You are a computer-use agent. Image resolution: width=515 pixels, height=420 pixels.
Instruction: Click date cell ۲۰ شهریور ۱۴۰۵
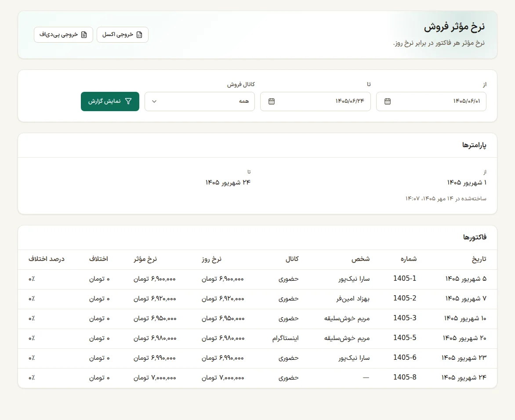(464, 338)
